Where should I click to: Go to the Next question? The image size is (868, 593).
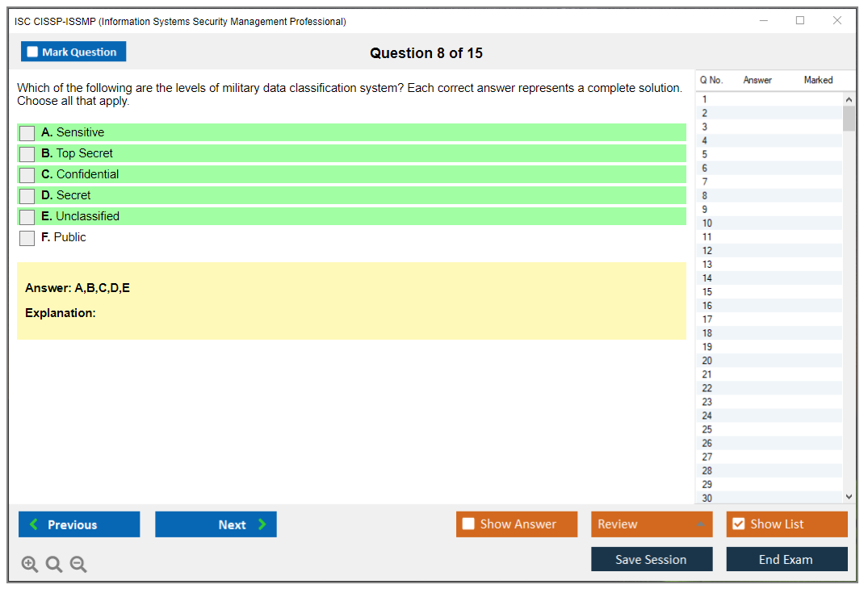coord(216,524)
